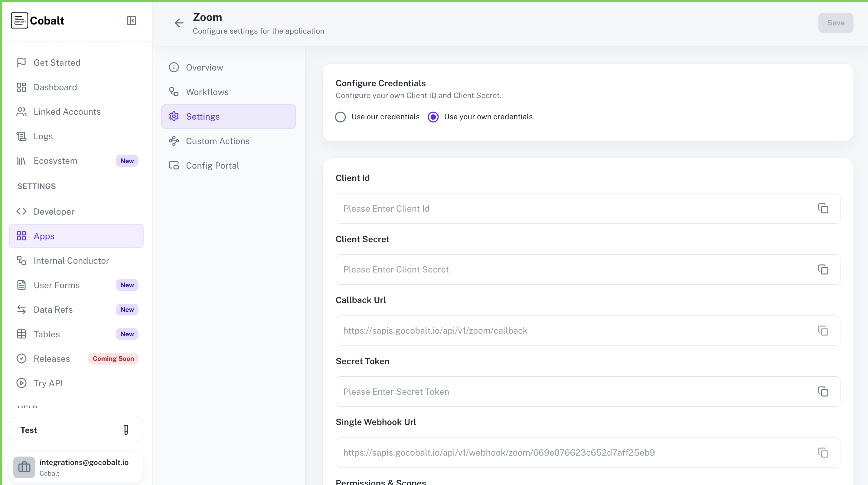Copy the Callback Url value

(x=823, y=331)
